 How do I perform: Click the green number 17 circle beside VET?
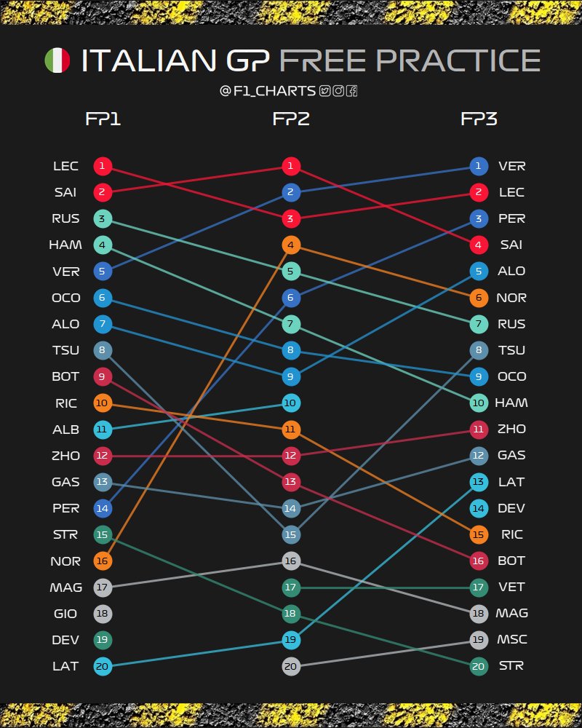point(478,587)
